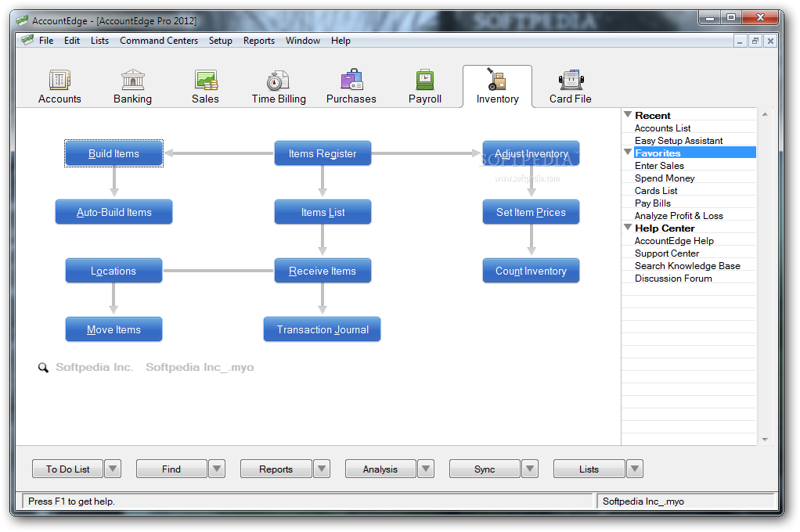The height and width of the screenshot is (532, 800).
Task: Open Analyze Profit & Loss favorite
Action: point(679,216)
